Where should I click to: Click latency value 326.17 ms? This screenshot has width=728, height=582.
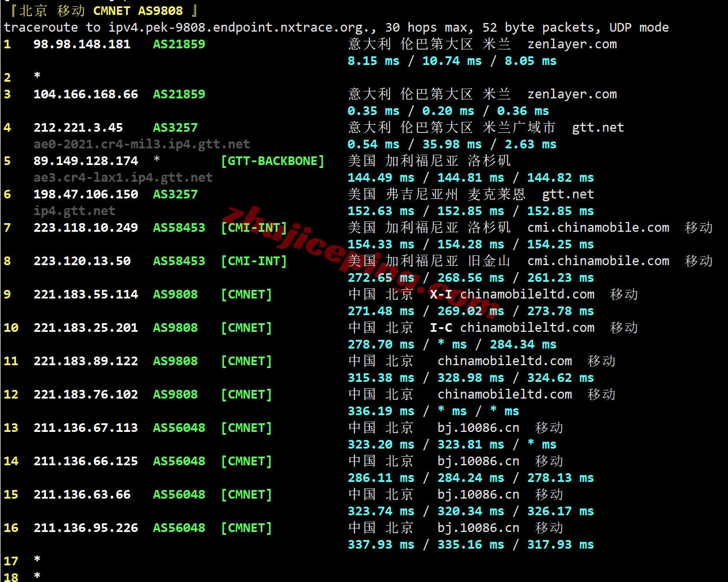pyautogui.click(x=561, y=511)
